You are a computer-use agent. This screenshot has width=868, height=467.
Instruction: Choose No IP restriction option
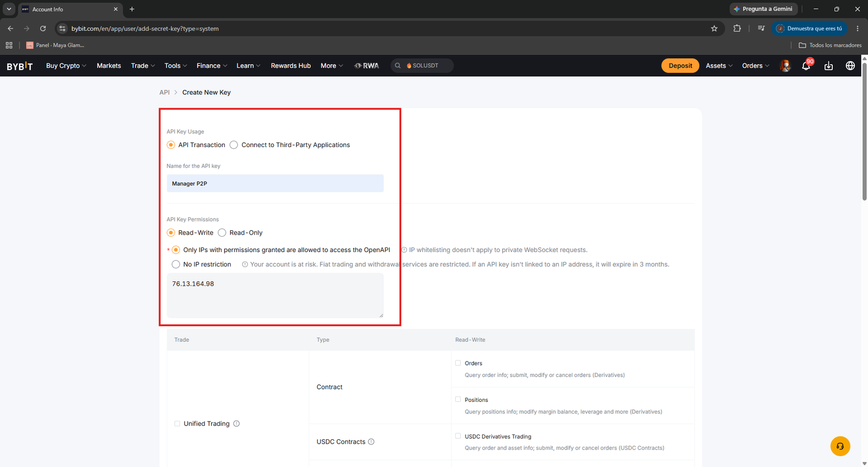tap(176, 264)
